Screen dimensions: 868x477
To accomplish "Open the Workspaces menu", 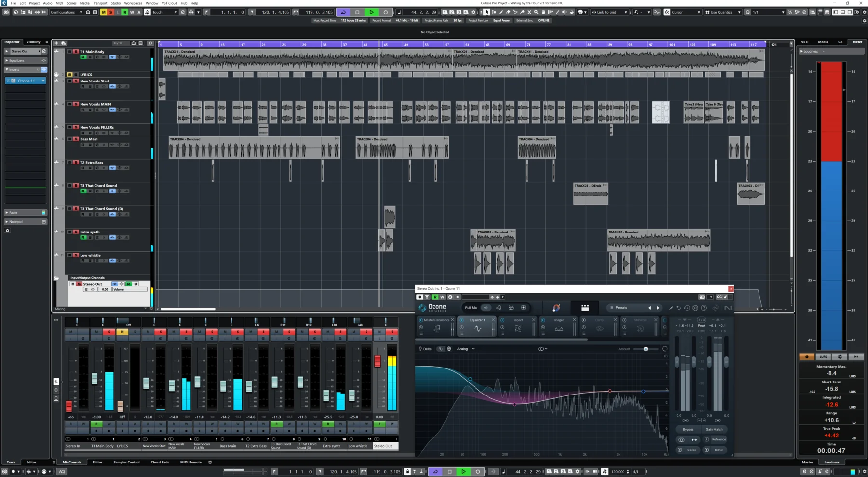I will tap(133, 3).
